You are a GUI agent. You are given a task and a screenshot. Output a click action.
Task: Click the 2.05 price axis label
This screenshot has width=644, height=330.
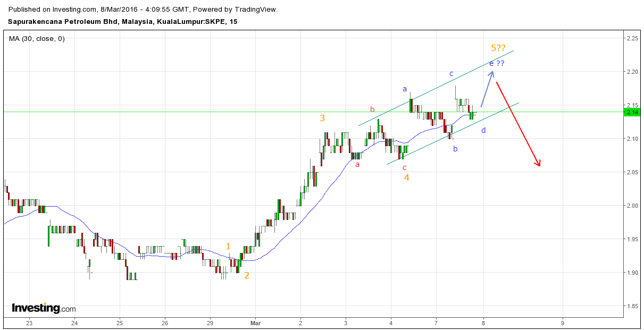tap(632, 172)
